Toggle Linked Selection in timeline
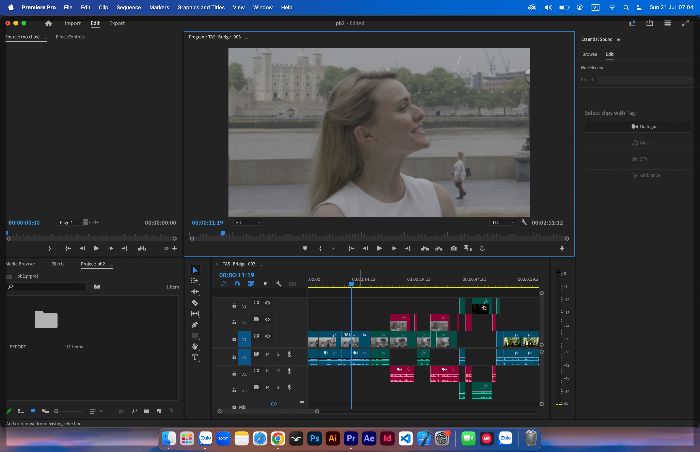Viewport: 700px width, 452px height. [251, 284]
